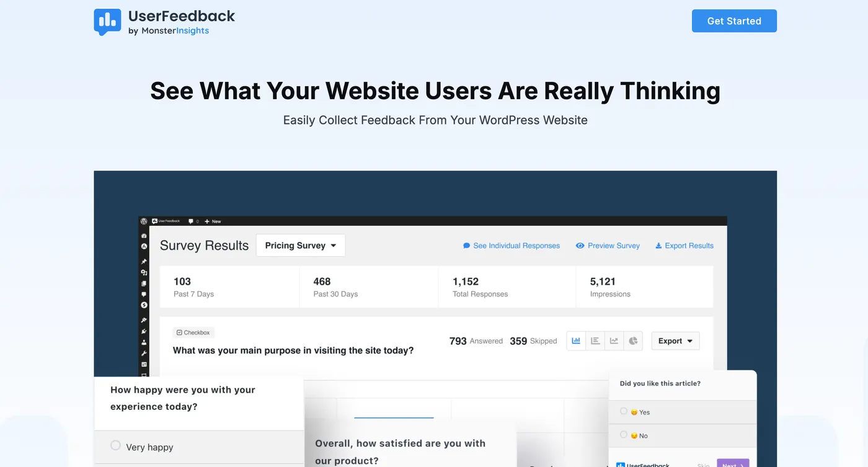Click + New in the WordPress admin bar
868x467 pixels.
(x=213, y=221)
